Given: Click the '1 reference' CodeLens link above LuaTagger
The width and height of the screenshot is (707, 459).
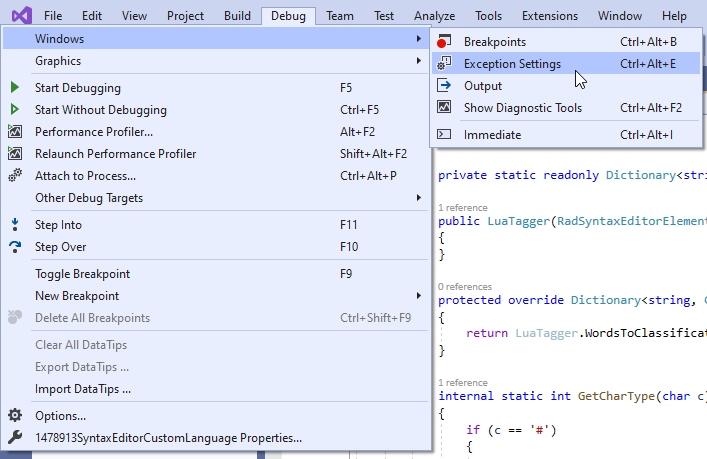Looking at the screenshot, I should (x=461, y=207).
